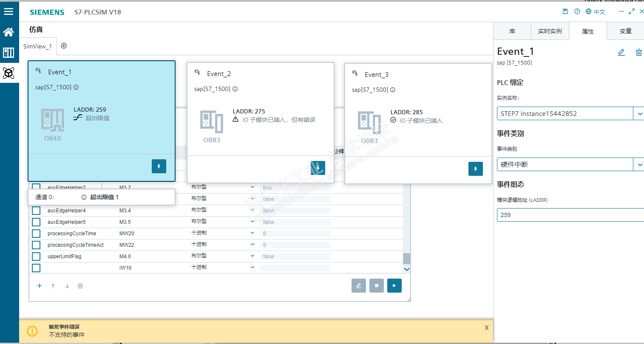This screenshot has width=644, height=344.
Task: Delete Event_1 using the trash icon
Action: (x=638, y=52)
